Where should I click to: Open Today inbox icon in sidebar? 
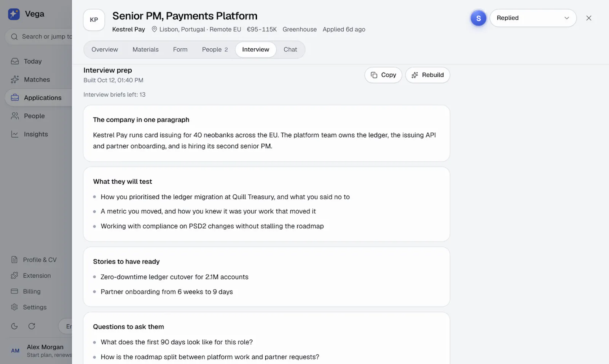(x=15, y=61)
